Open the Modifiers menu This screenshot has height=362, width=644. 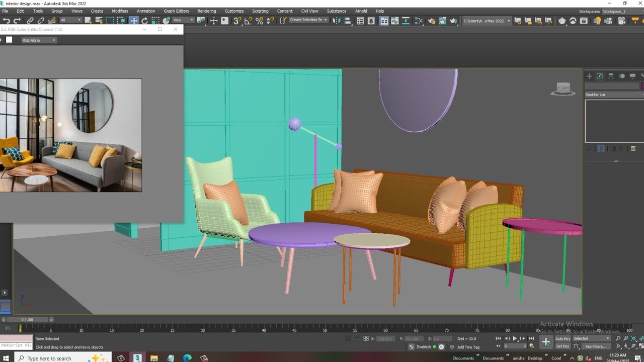coord(120,11)
